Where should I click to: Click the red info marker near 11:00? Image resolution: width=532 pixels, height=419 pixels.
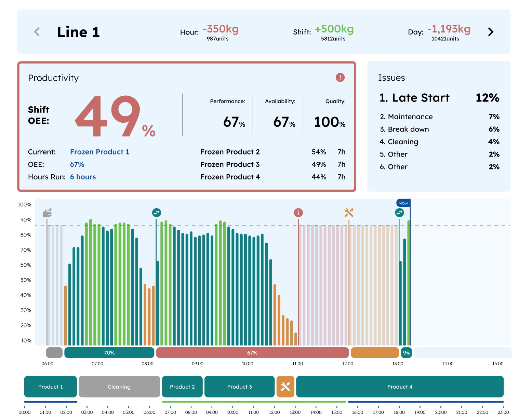pos(298,213)
